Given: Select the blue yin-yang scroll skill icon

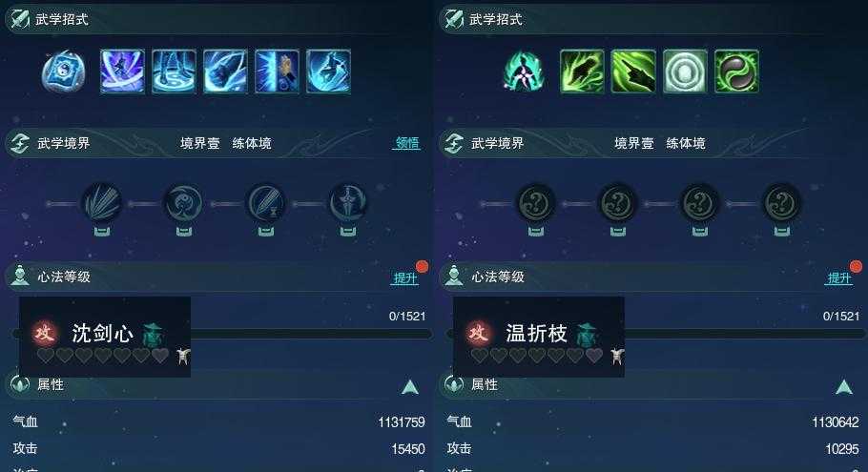Looking at the screenshot, I should (x=64, y=72).
